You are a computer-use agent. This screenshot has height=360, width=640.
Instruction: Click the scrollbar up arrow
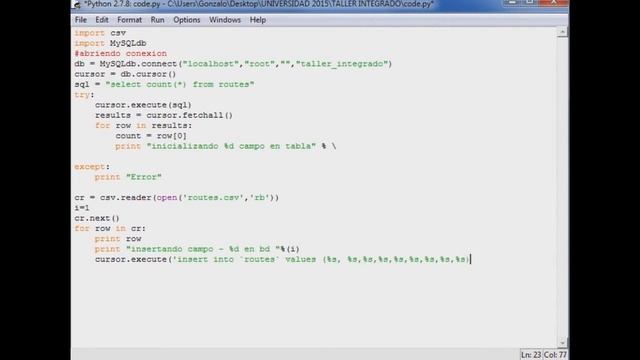coord(562,32)
